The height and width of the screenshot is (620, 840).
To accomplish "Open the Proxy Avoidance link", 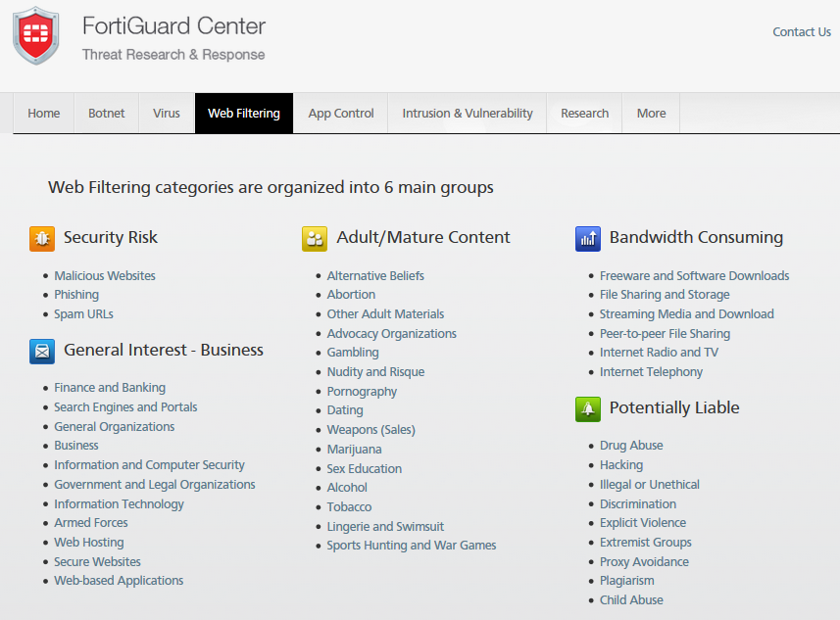I will point(644,562).
